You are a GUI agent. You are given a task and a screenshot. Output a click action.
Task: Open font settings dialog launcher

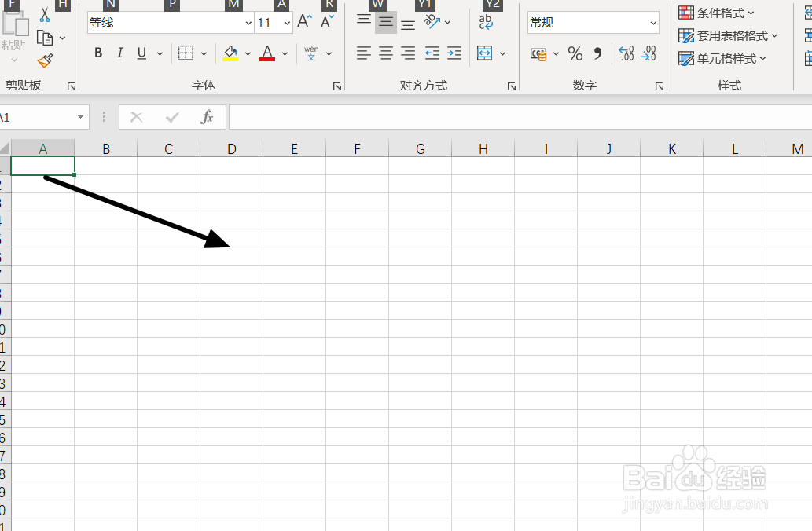click(337, 86)
